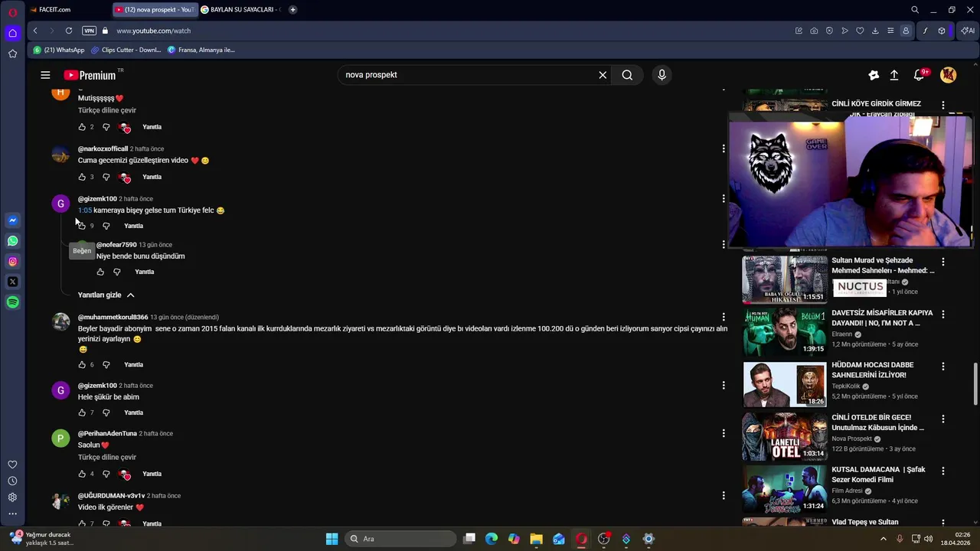Viewport: 980px width, 551px height.
Task: Click the YouTube search field 'nova prospekt'
Action: pyautogui.click(x=467, y=75)
